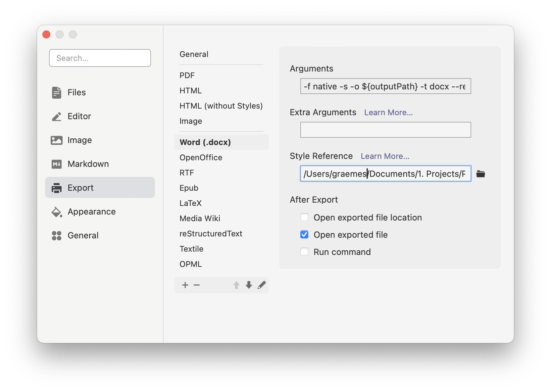This screenshot has width=551, height=392.
Task: Open the Markdown preferences section
Action: (88, 164)
